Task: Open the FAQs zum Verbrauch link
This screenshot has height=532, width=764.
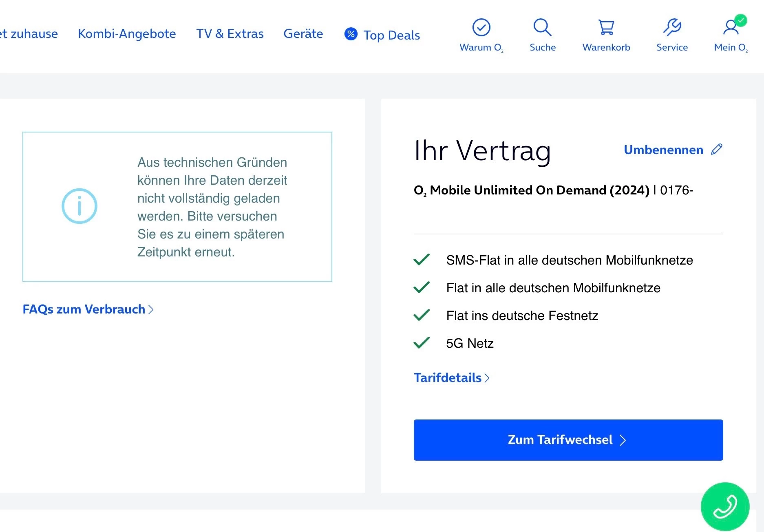Action: 84,309
